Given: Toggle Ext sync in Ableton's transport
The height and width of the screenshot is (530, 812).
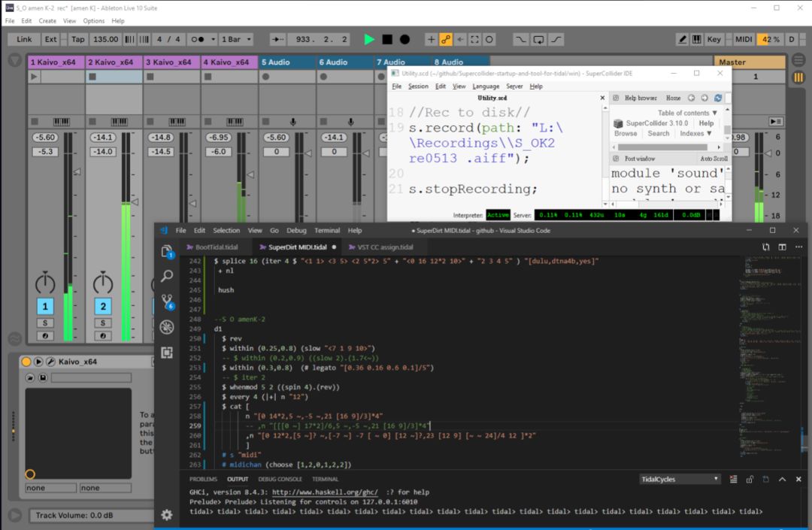Looking at the screenshot, I should [x=50, y=39].
